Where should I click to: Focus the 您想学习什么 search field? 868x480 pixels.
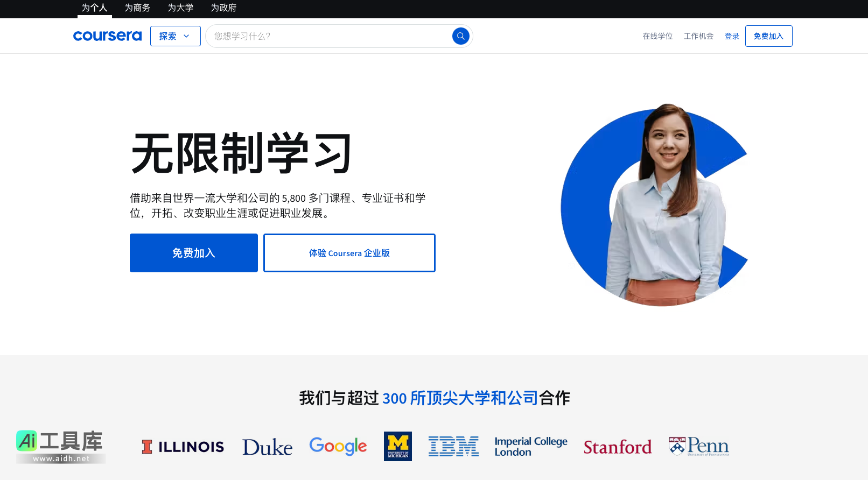(328, 36)
